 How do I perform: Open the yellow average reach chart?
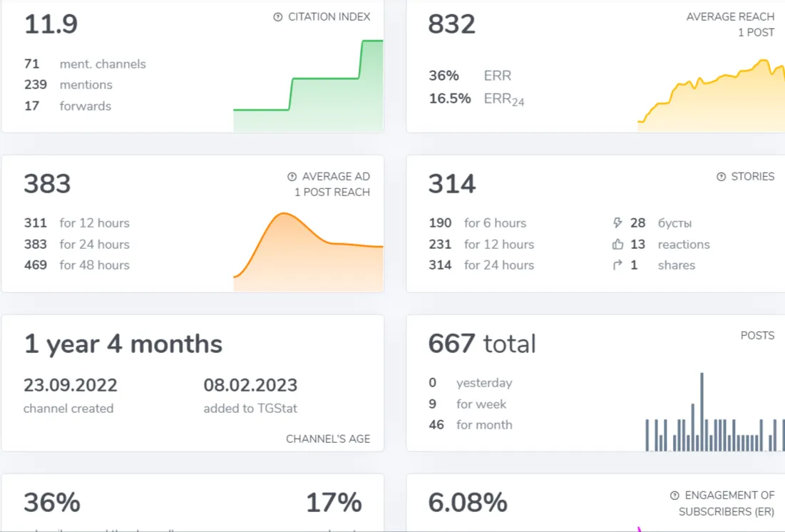pos(712,95)
